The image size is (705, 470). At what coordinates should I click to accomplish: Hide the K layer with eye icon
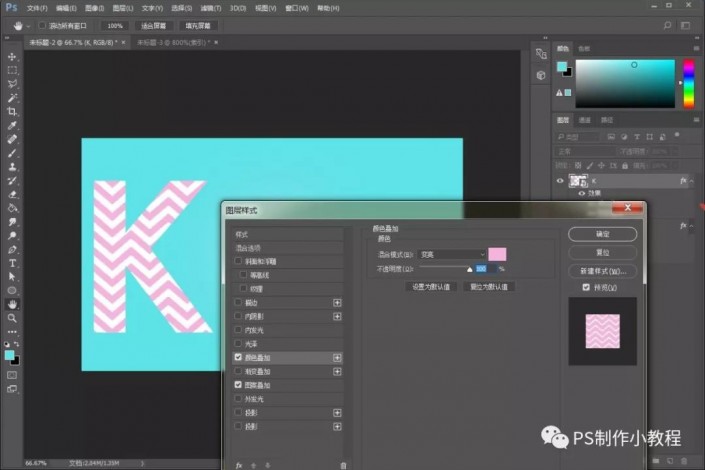pos(560,181)
